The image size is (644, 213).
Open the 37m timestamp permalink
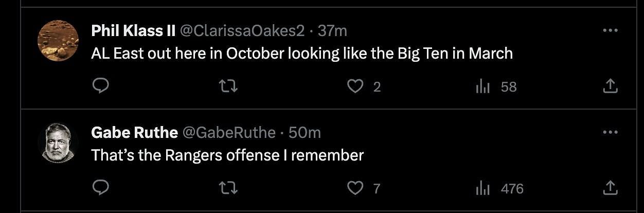pyautogui.click(x=332, y=31)
